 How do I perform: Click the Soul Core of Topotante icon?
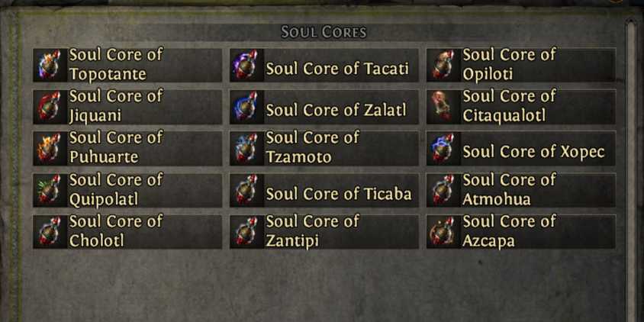coord(49,66)
